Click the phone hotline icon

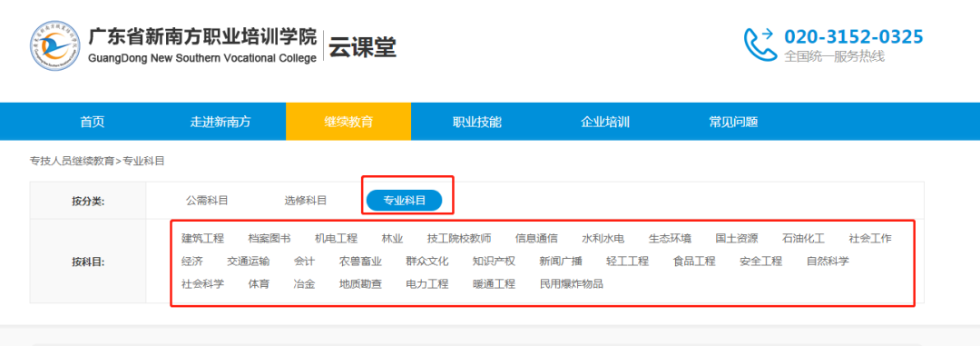(759, 45)
